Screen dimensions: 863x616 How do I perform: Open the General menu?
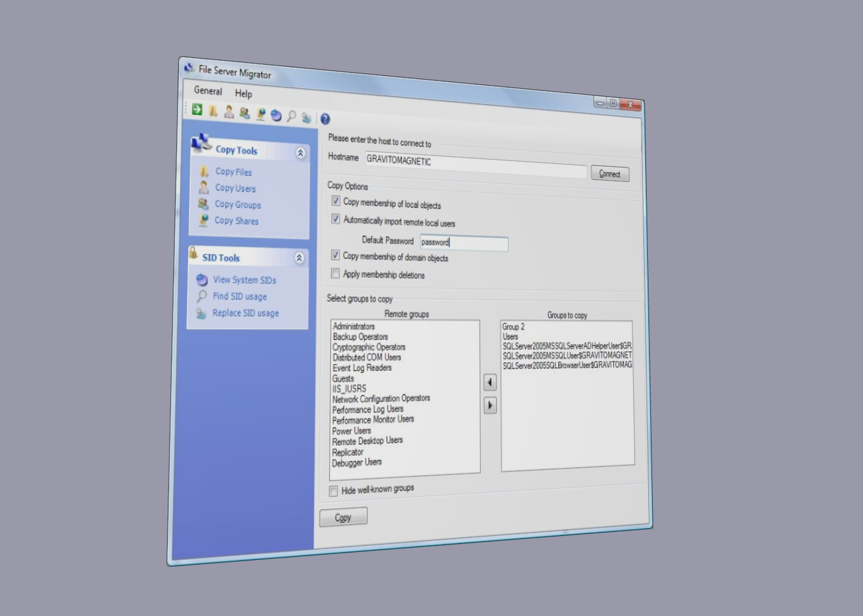[x=208, y=91]
